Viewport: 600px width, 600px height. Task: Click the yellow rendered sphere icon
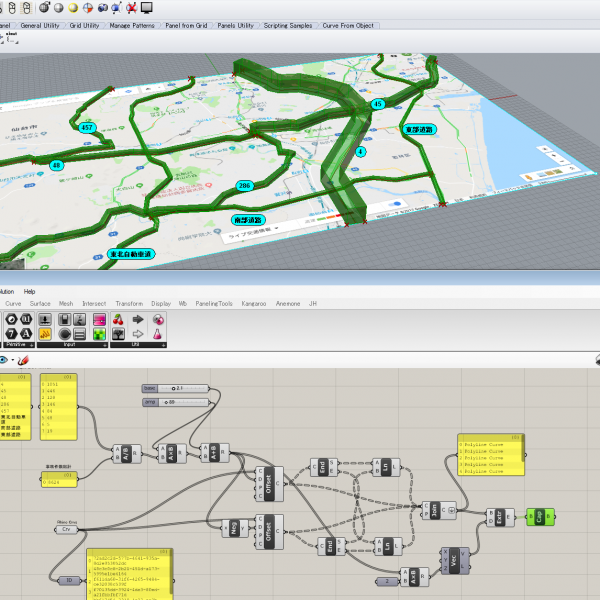tap(73, 8)
